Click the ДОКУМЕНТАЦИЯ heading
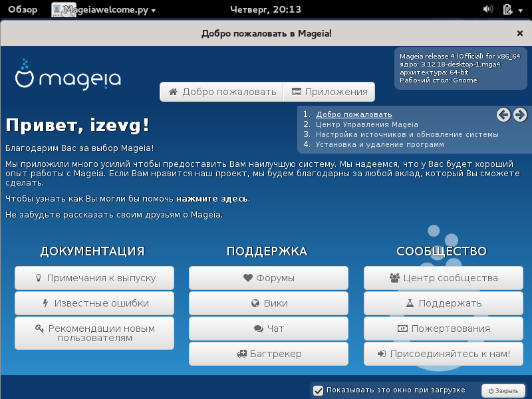 click(x=92, y=251)
